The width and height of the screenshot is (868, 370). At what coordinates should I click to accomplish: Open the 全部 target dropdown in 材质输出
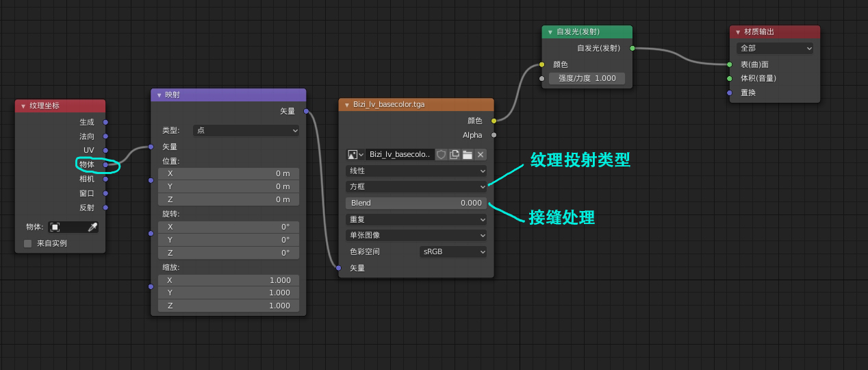tap(775, 48)
